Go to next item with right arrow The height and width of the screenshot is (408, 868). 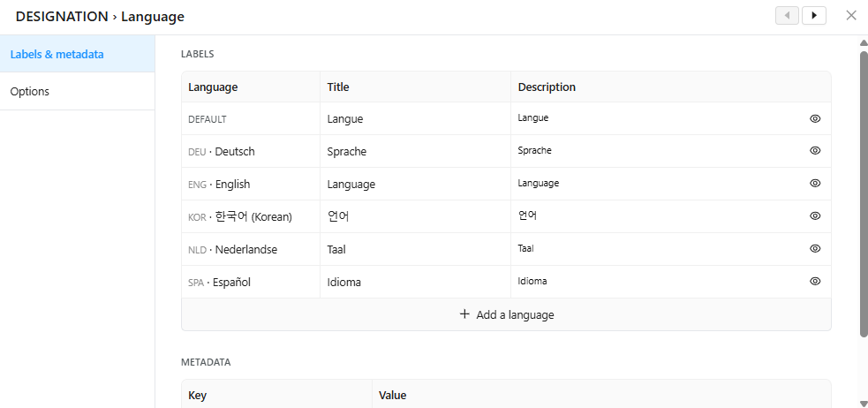[814, 16]
